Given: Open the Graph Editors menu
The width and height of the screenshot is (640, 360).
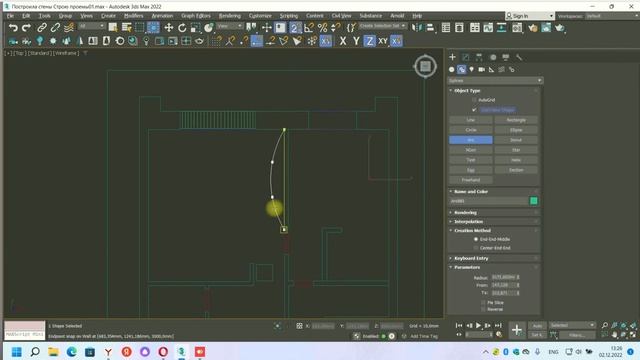Looking at the screenshot, I should click(x=196, y=16).
